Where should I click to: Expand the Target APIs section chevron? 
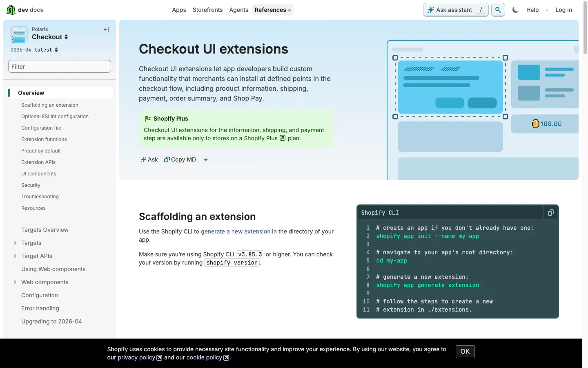(15, 256)
